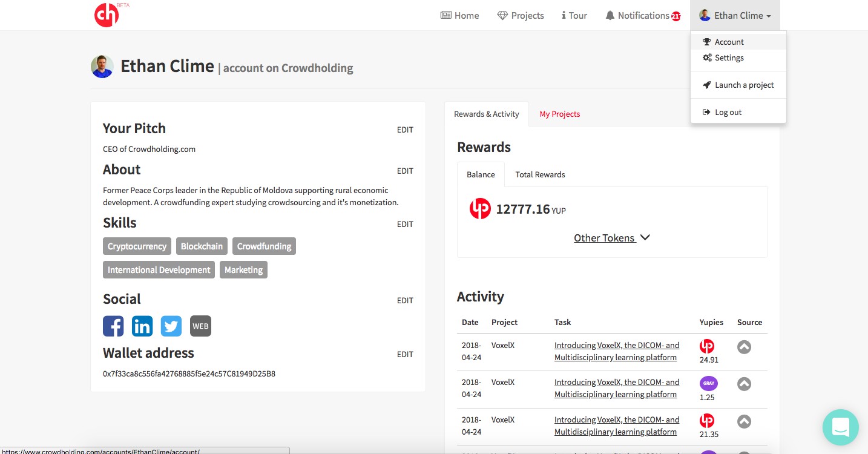The height and width of the screenshot is (454, 868).
Task: Select Settings from user menu
Action: pos(738,58)
